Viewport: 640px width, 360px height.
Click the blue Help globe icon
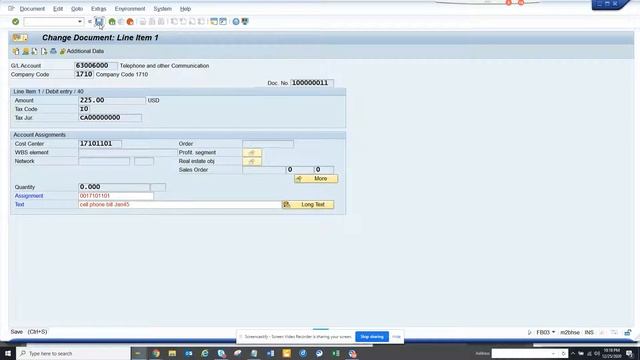coord(236,22)
